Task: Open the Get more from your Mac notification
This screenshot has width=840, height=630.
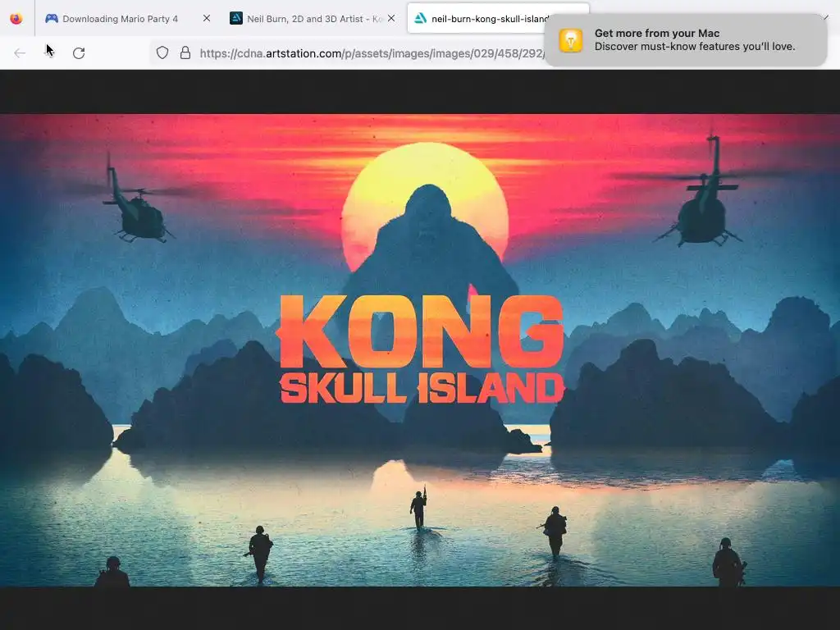Action: point(686,40)
